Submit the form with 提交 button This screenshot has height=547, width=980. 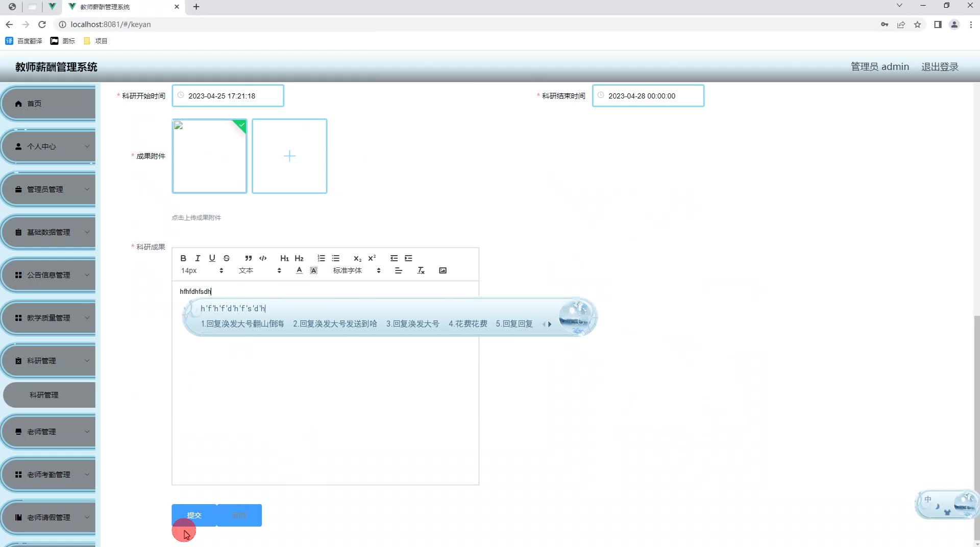tap(194, 515)
